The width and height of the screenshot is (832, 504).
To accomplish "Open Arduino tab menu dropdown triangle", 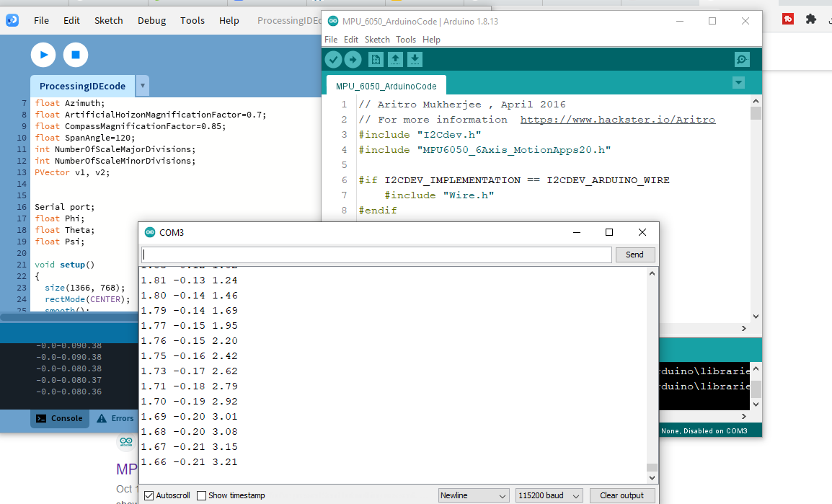I will click(x=738, y=83).
